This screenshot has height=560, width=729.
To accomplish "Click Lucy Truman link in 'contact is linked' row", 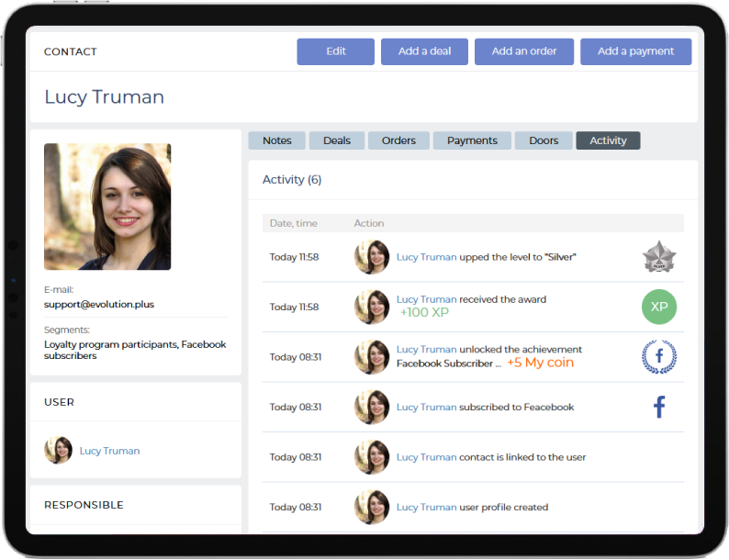I will [426, 457].
